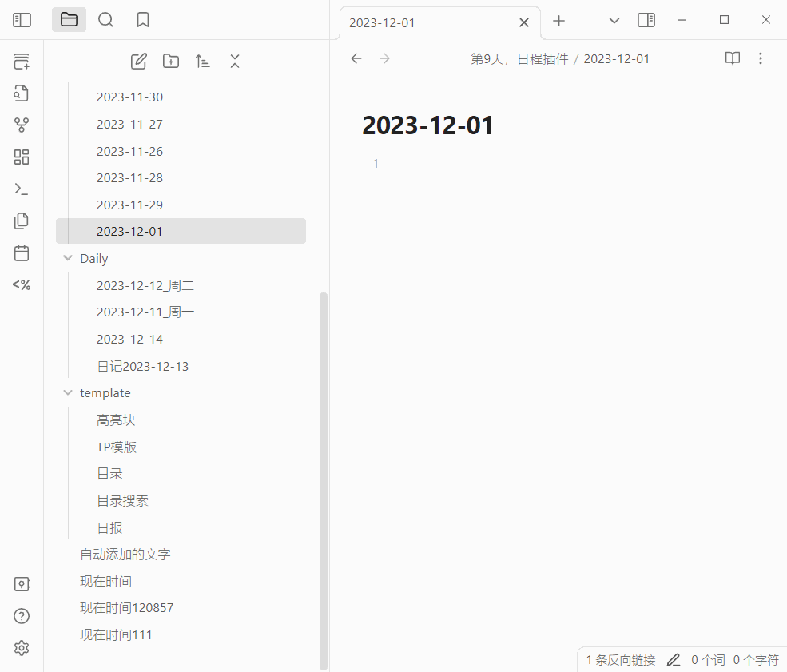This screenshot has width=787, height=672.
Task: Open the bookmarks tab in sidebar
Action: pos(143,20)
